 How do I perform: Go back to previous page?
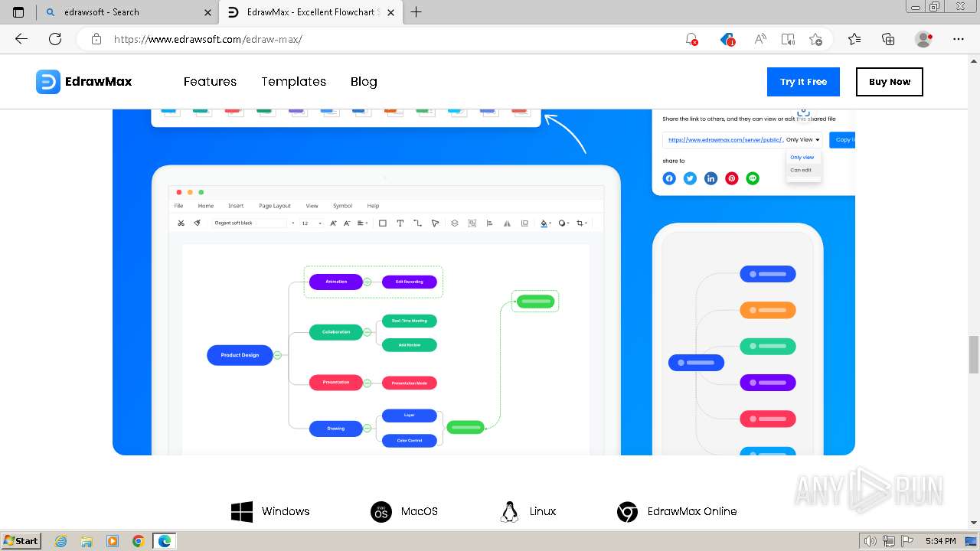tap(21, 39)
